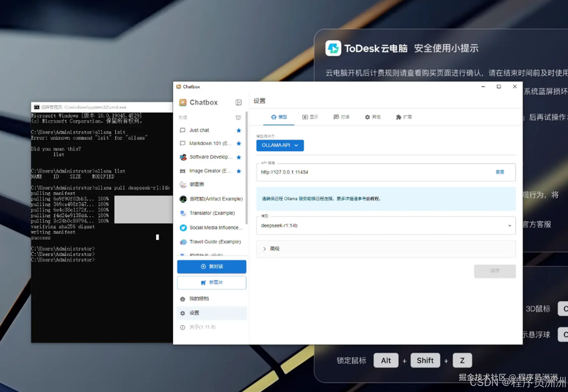Open the deepseek-r1:14b model dropdown

click(386, 226)
